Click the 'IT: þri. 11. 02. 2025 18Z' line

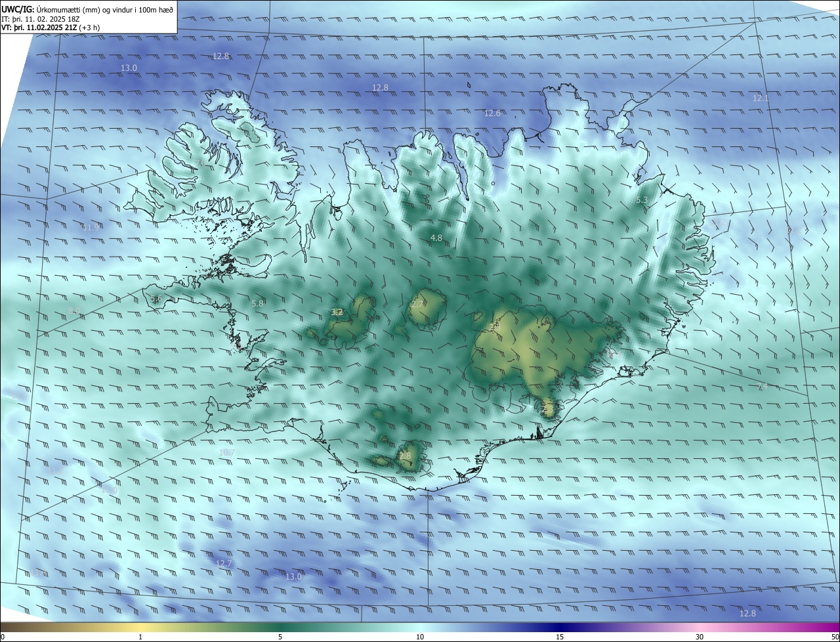[41, 19]
